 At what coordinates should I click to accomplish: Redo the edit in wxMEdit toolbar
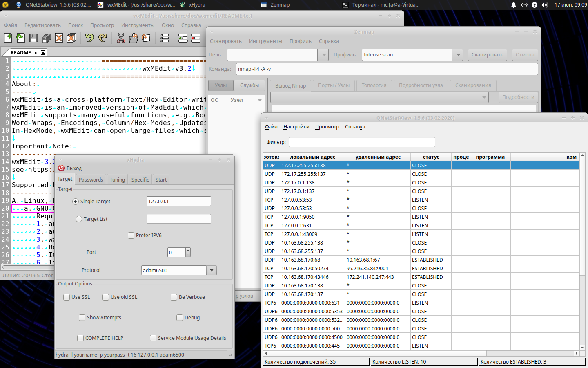coord(103,38)
